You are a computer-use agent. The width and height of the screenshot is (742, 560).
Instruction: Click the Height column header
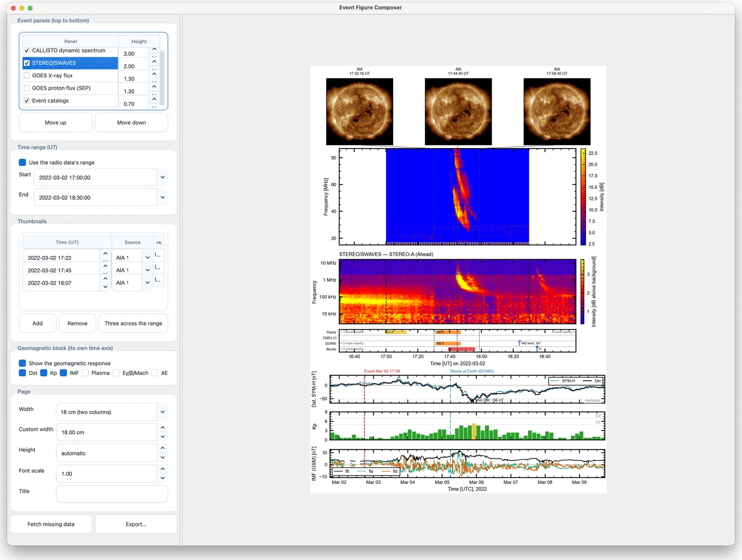tap(139, 41)
